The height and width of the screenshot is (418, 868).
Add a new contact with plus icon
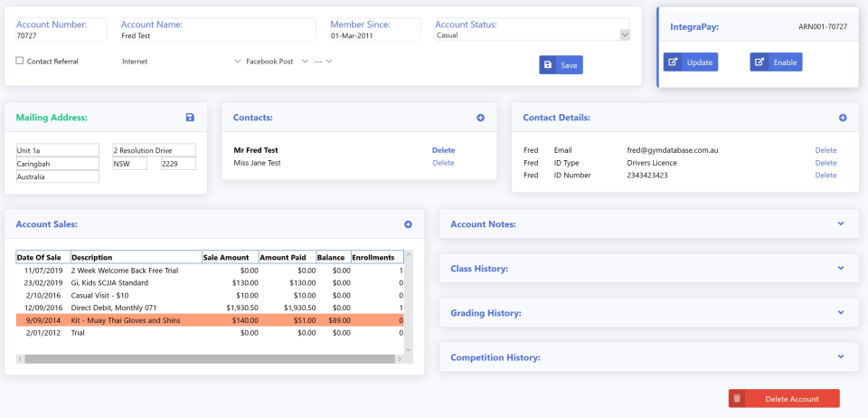(480, 118)
